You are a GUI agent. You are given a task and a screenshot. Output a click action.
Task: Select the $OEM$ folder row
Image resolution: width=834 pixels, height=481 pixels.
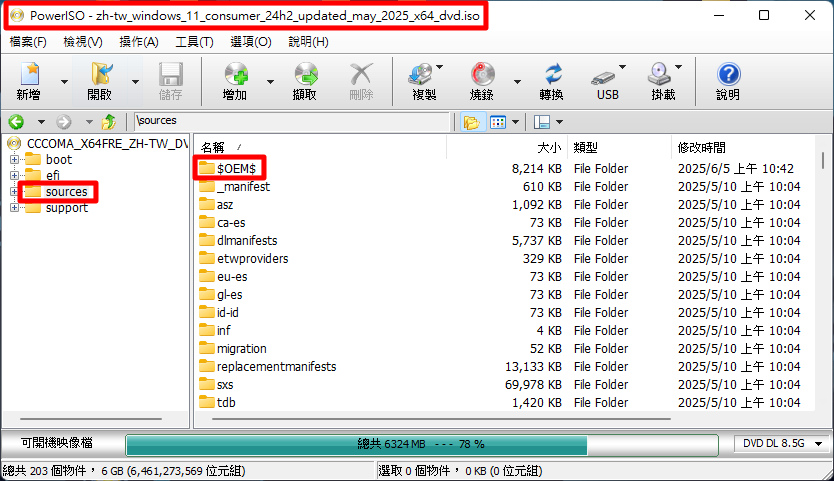point(504,169)
